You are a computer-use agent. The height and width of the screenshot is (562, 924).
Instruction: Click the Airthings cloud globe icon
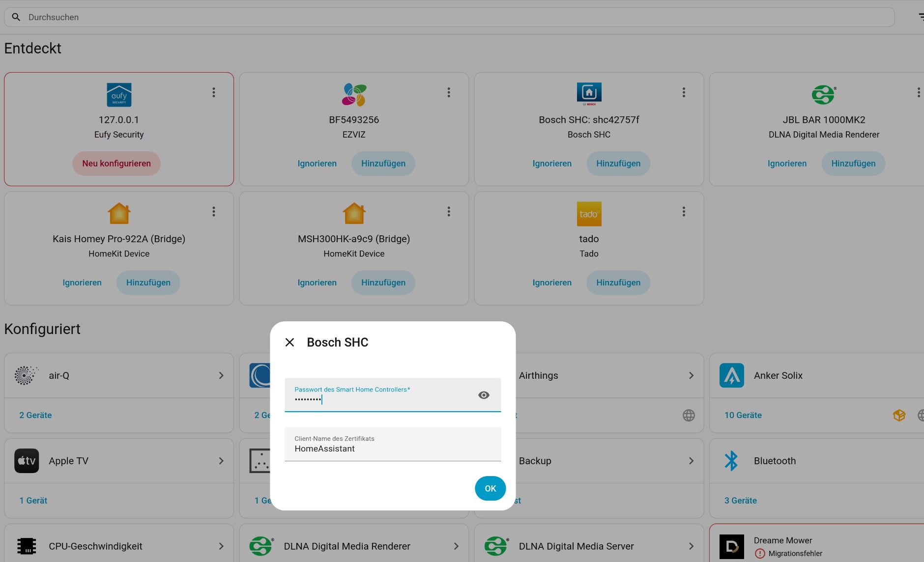689,415
